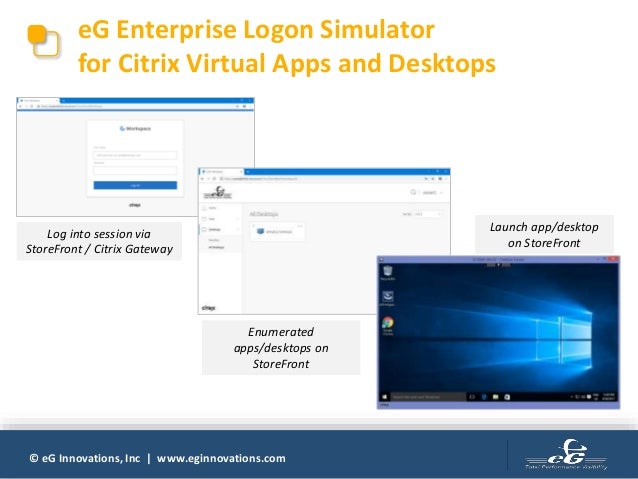Select Apps in StoreFront sidebar
The image size is (638, 479).
coord(212,219)
